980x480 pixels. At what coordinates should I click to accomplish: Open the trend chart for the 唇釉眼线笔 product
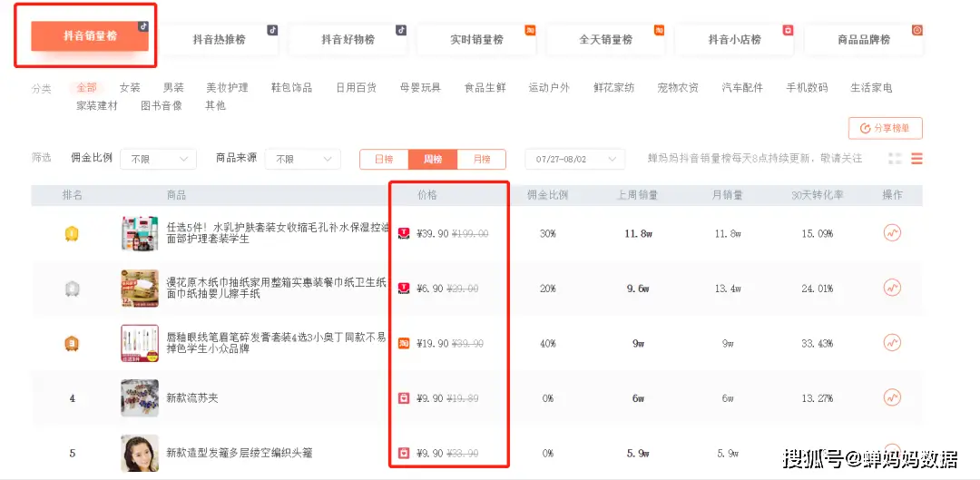(x=892, y=343)
